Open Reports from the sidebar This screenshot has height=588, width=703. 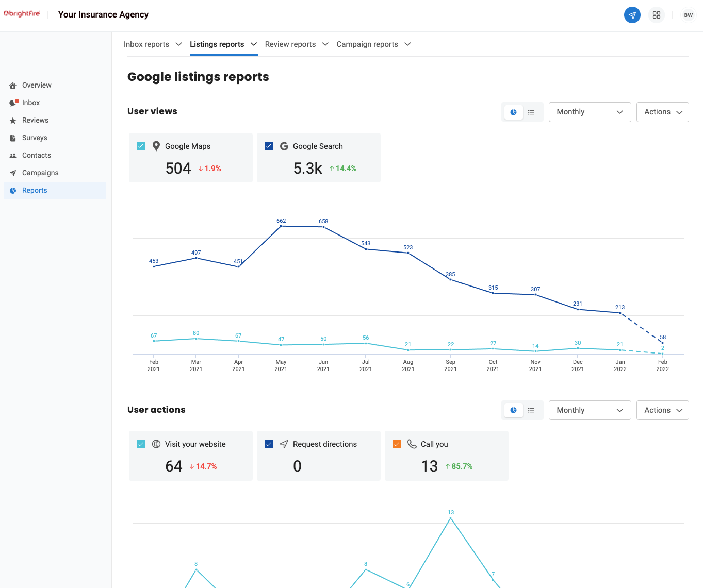(35, 190)
